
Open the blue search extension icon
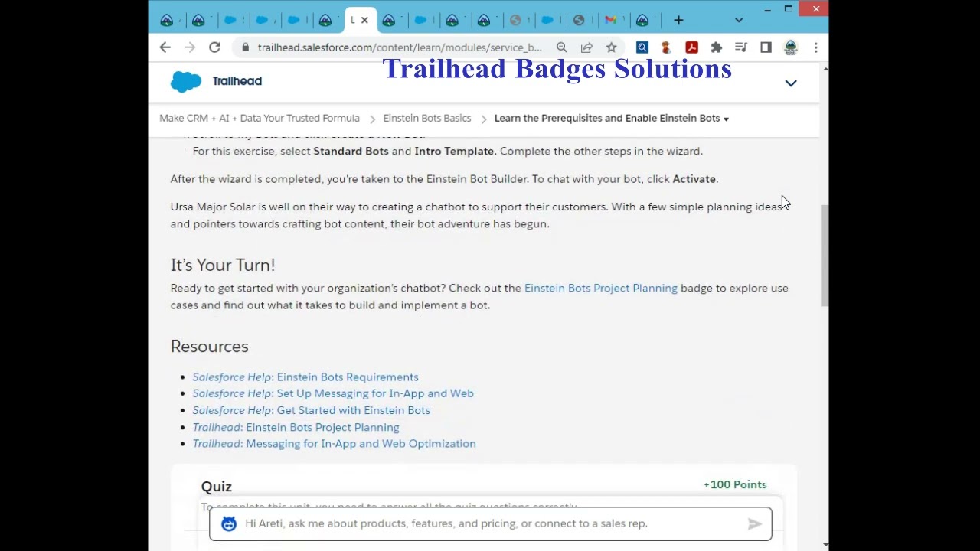click(642, 47)
